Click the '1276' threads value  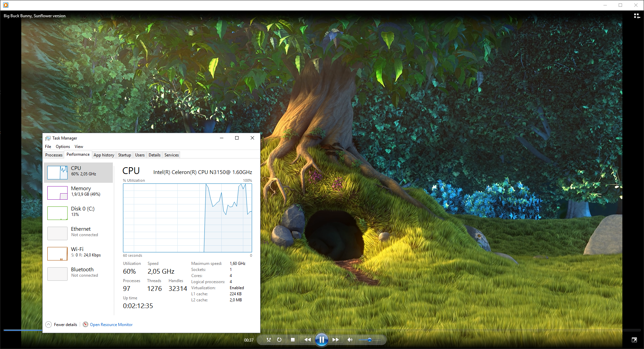coord(154,289)
